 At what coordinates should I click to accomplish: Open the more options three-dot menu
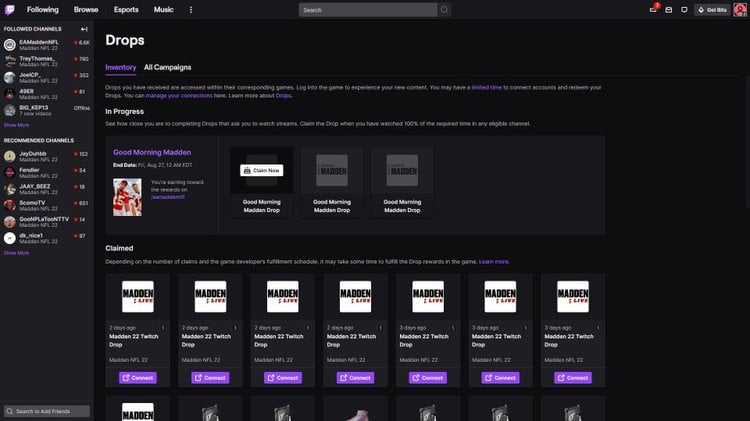[x=191, y=9]
